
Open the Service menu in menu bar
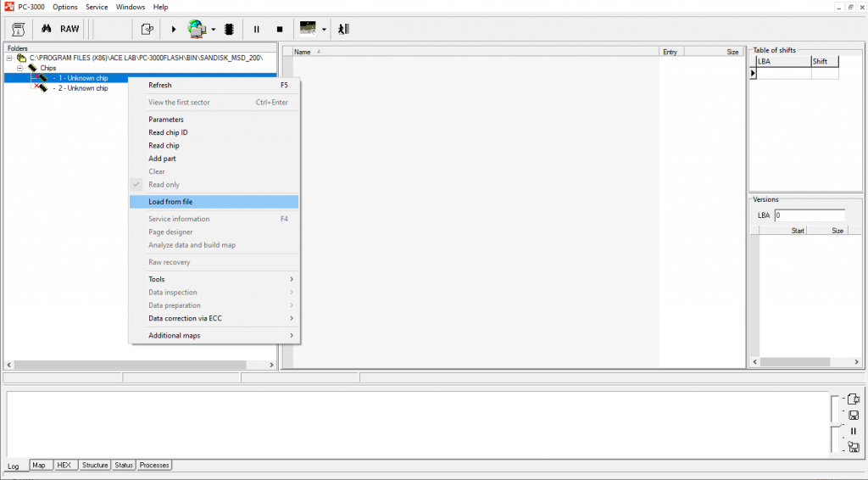tap(97, 7)
